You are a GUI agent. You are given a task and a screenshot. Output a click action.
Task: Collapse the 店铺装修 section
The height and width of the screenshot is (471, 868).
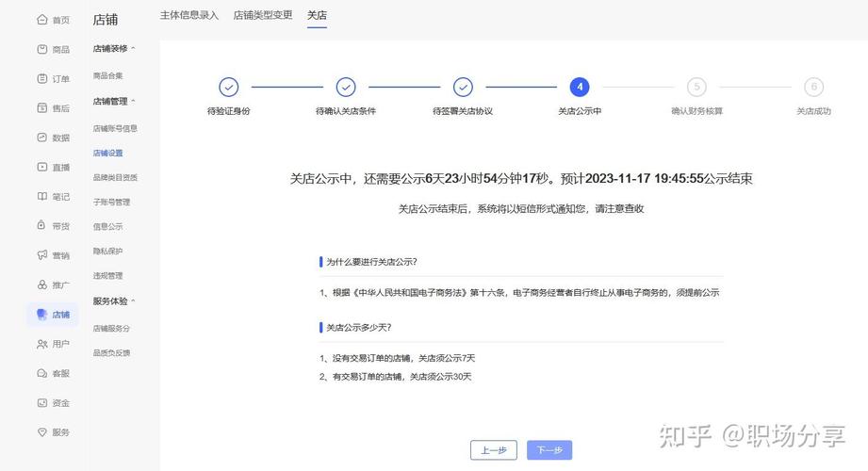[133, 48]
